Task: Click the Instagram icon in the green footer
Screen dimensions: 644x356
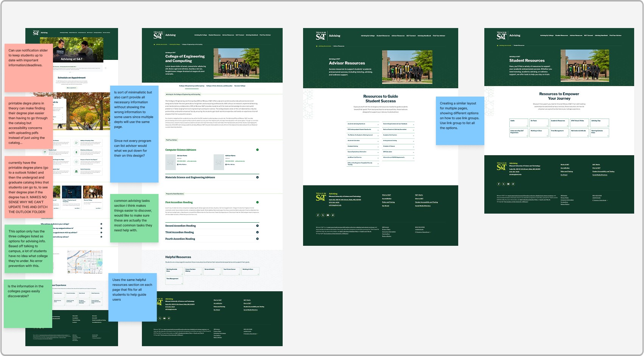Action: (333, 215)
